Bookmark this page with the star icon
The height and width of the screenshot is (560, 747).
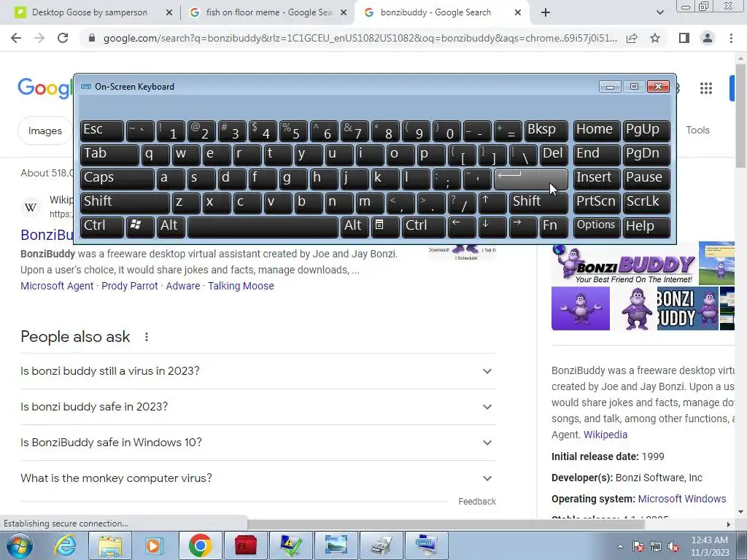[655, 38]
